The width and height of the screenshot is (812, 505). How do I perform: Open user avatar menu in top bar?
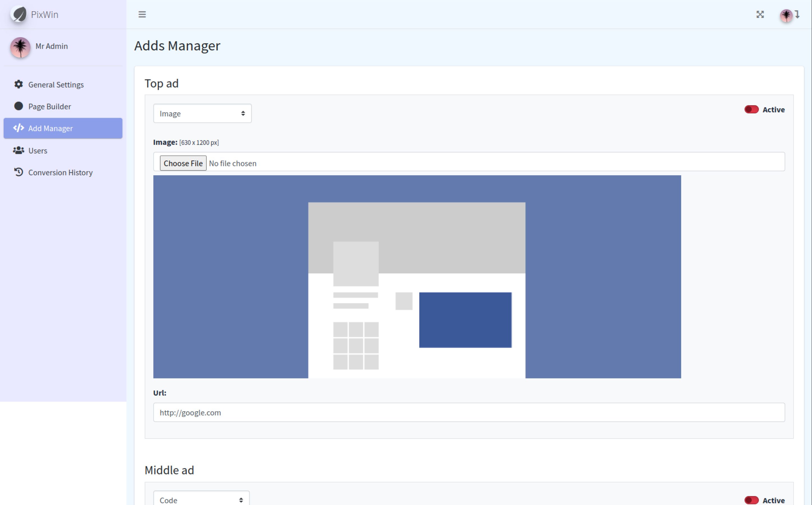tap(786, 15)
